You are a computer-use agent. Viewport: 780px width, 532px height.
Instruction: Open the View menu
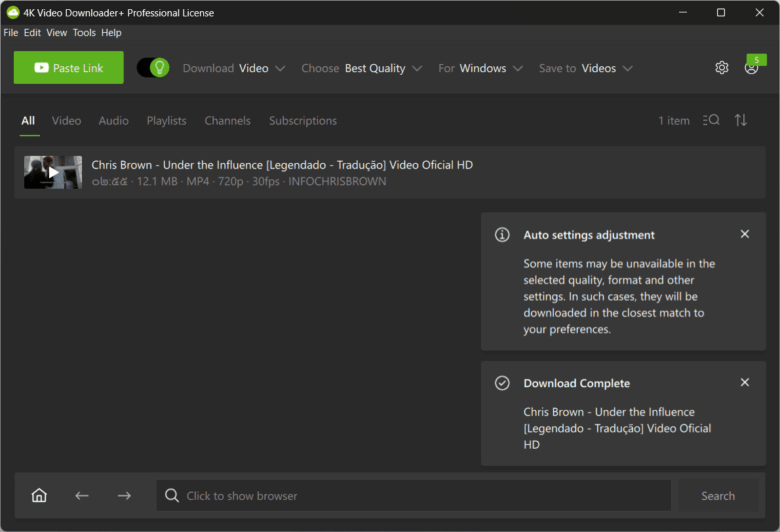pos(57,32)
